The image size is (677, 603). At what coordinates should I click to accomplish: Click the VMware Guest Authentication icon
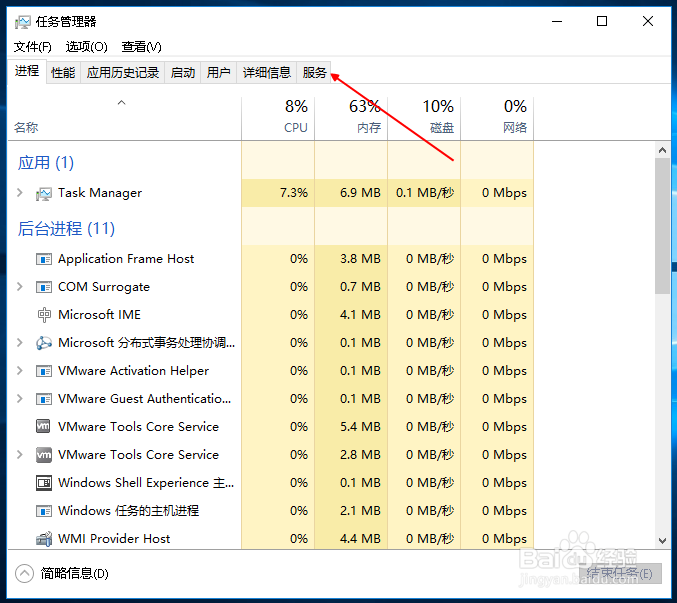(44, 399)
